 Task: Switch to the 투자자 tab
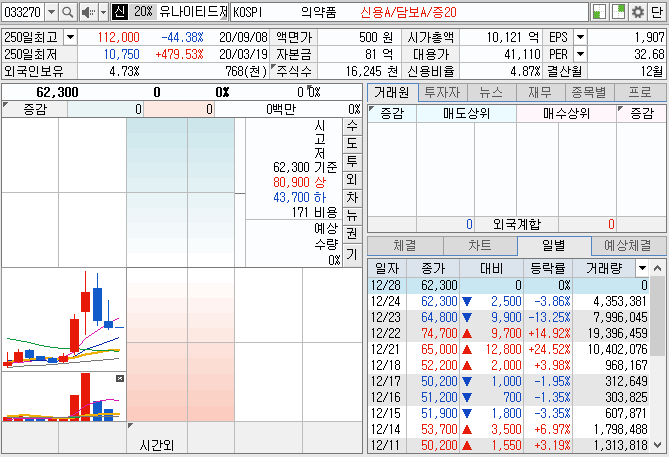pyautogui.click(x=442, y=93)
